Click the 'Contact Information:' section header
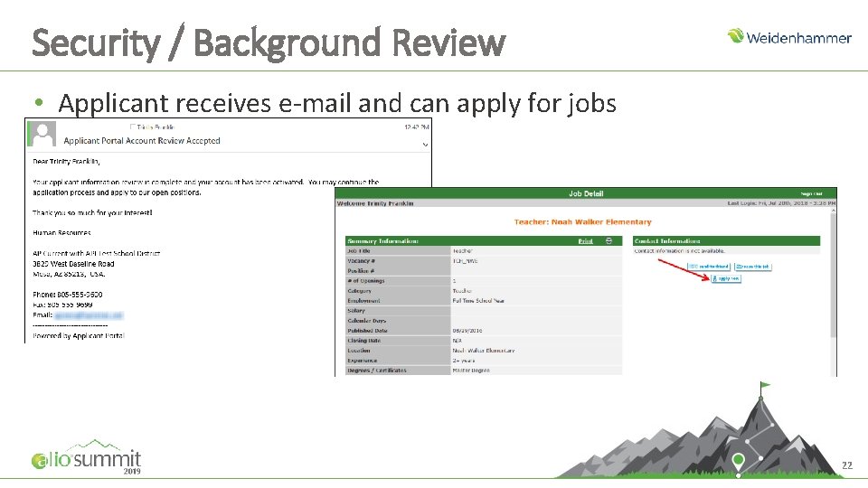The image size is (868, 488). tap(667, 241)
